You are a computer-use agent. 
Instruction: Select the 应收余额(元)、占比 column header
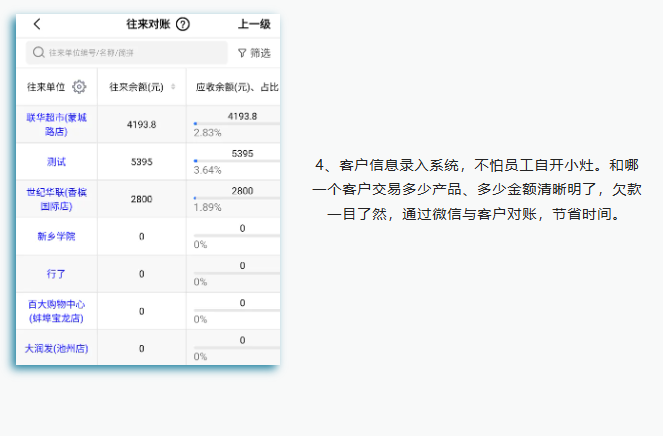[237, 87]
